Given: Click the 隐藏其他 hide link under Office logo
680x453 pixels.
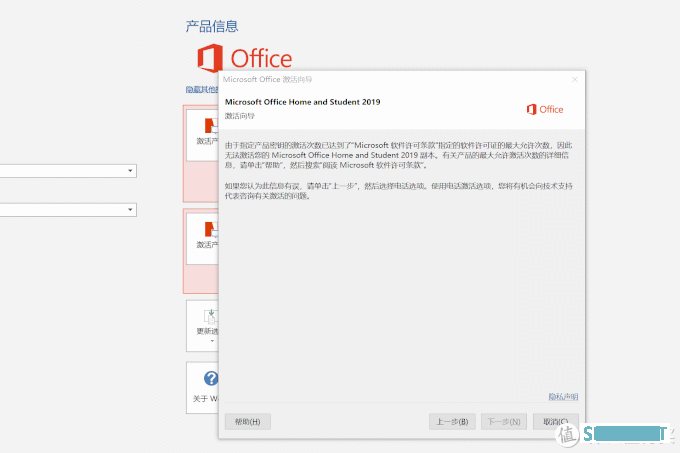Looking at the screenshot, I should coord(202,90).
